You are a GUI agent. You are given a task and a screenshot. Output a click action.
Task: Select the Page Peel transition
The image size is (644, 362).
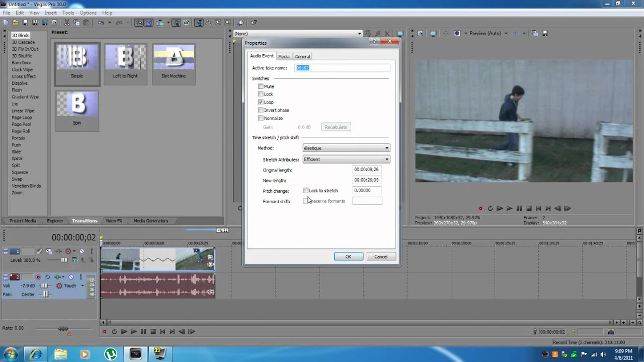click(x=21, y=124)
